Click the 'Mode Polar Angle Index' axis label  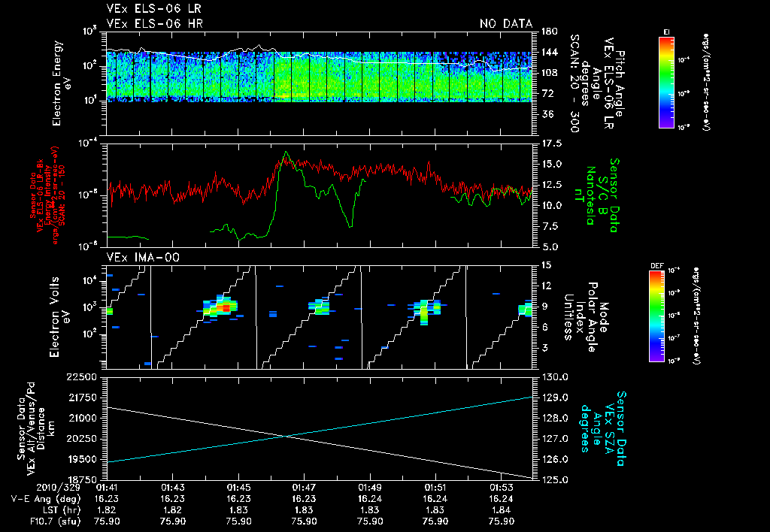[x=592, y=317]
